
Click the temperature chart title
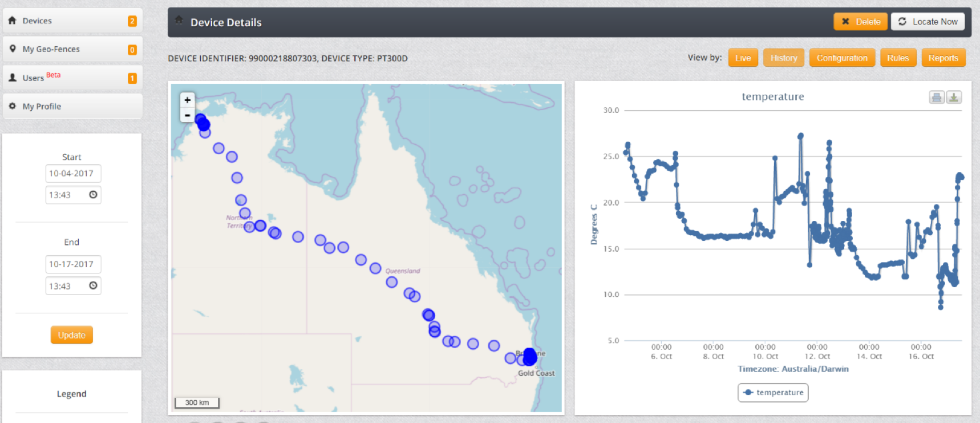(x=773, y=96)
